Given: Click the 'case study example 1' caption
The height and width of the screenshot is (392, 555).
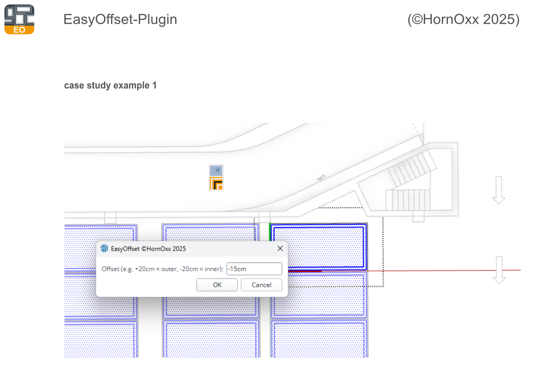Looking at the screenshot, I should coord(110,85).
